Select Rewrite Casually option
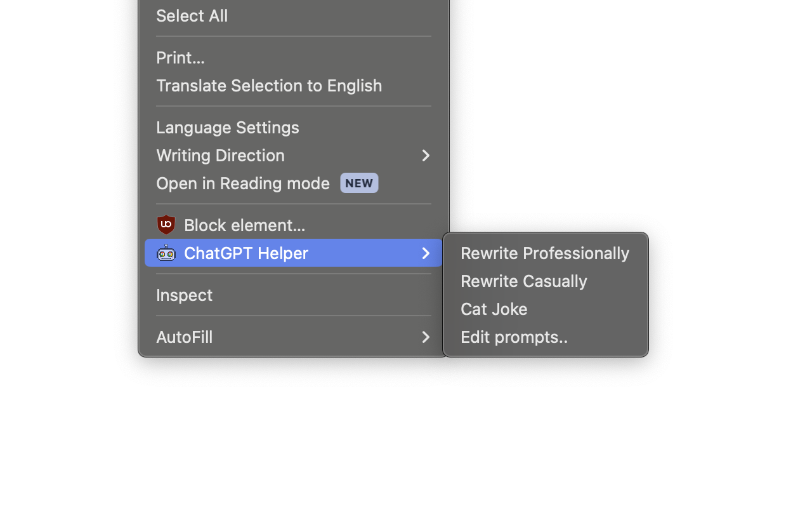This screenshot has width=812, height=508. coord(524,281)
